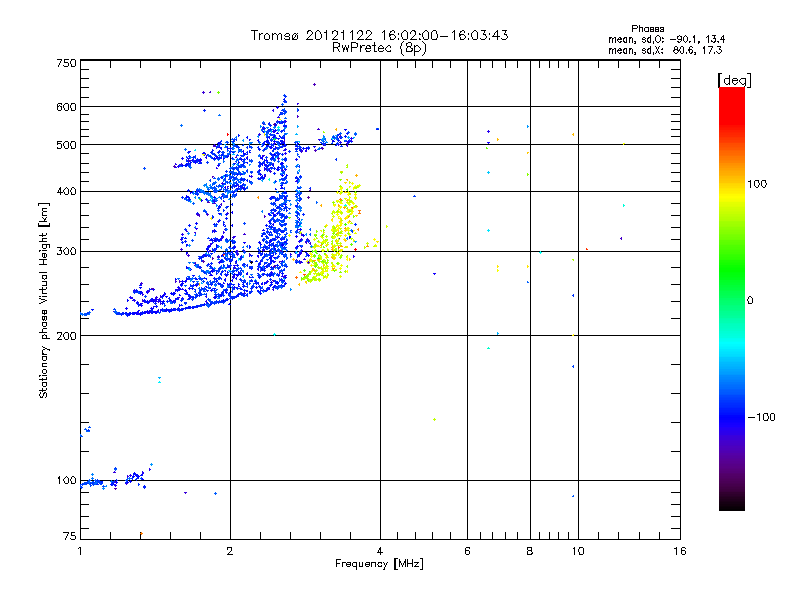Click the x-axis tick label '8'
Screen dimensions: 800x600
pos(530,551)
